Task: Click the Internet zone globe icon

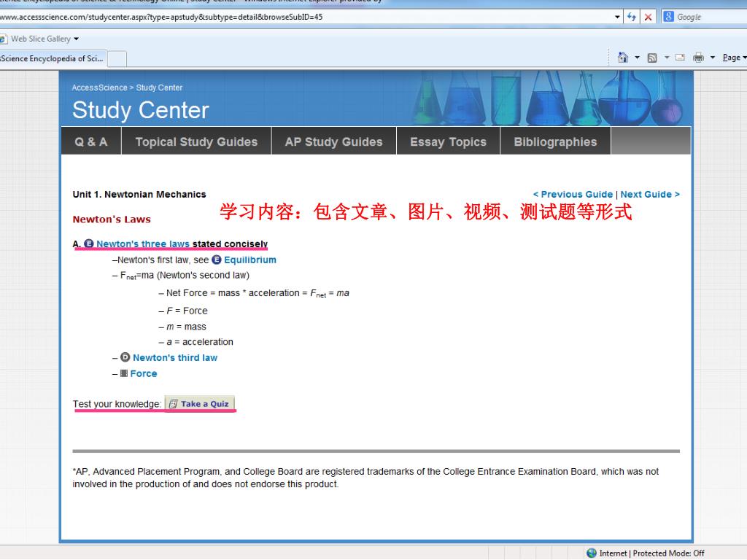Action: point(592,553)
